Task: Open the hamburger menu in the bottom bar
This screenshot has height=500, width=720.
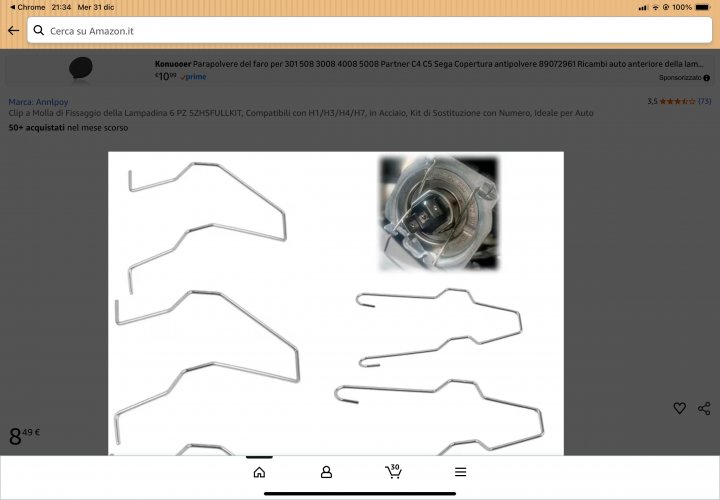Action: coord(460,472)
